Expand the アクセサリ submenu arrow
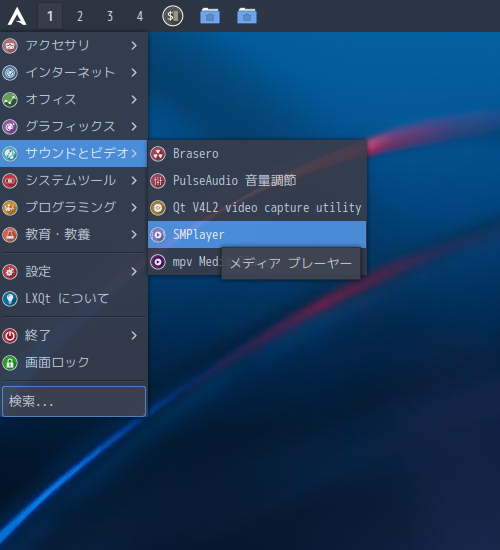Screen dimensions: 500x550 134,46
